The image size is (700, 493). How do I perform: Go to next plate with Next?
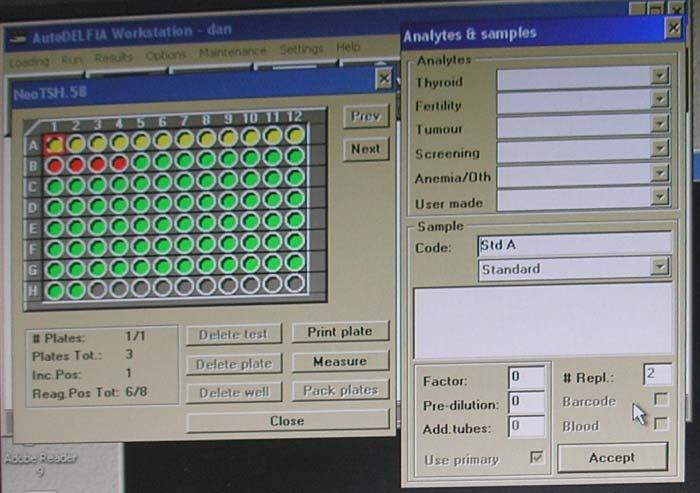pos(366,149)
